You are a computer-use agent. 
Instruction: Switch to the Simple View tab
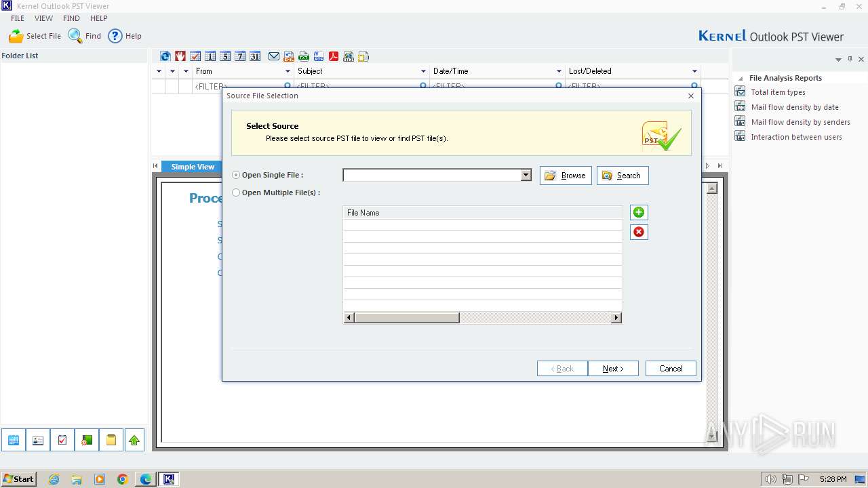[x=193, y=167]
